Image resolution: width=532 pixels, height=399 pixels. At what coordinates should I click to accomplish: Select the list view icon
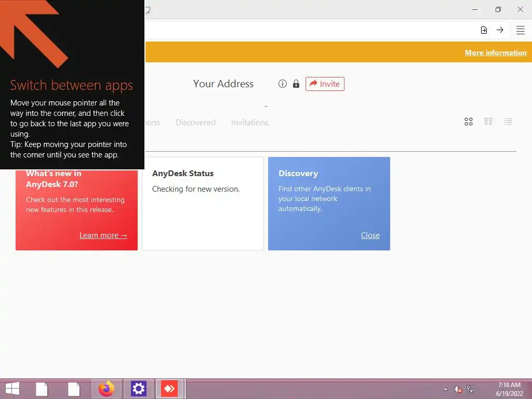[x=508, y=122]
